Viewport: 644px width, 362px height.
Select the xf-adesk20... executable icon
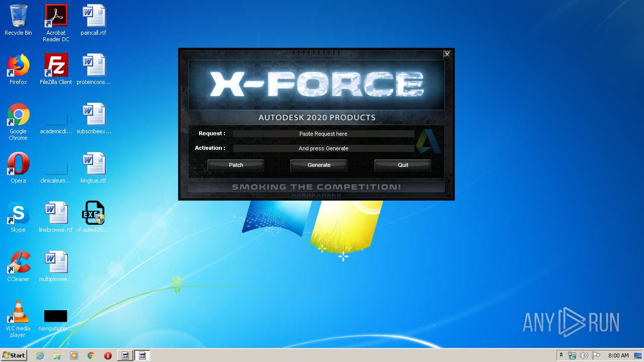click(94, 217)
